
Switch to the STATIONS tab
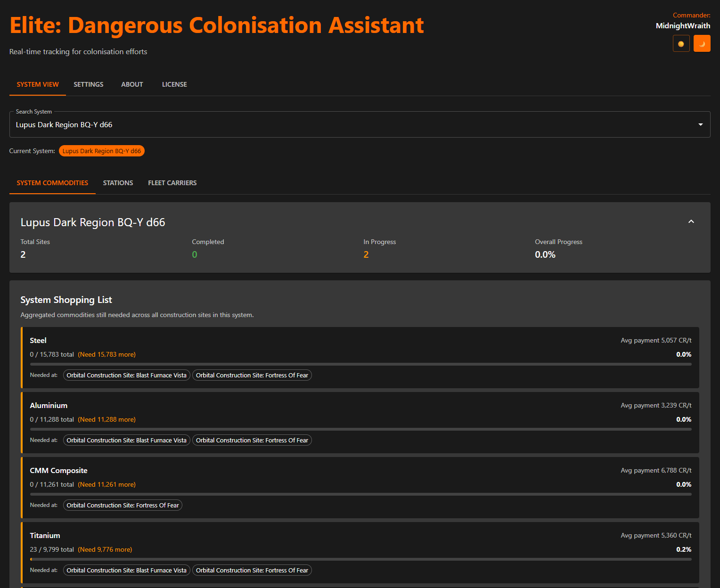[x=118, y=183]
